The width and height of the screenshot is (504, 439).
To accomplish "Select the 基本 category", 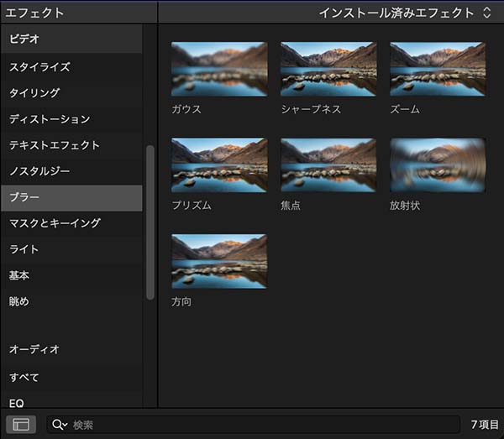I will pos(71,275).
